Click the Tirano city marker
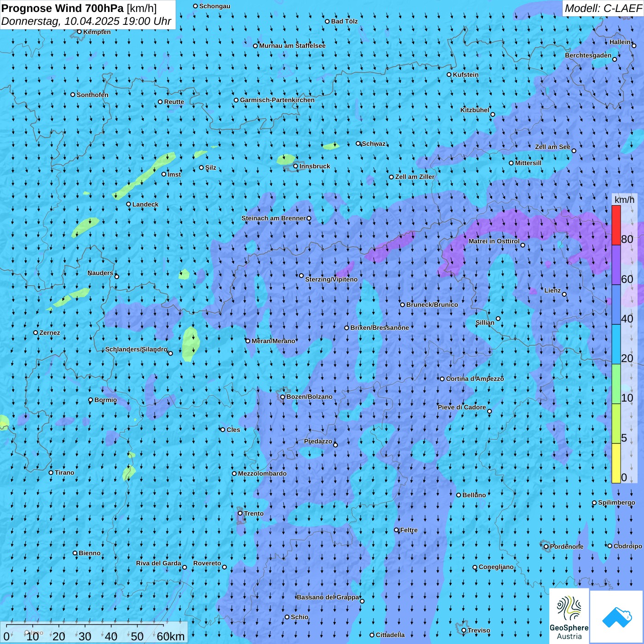The image size is (644, 644). [x=51, y=473]
